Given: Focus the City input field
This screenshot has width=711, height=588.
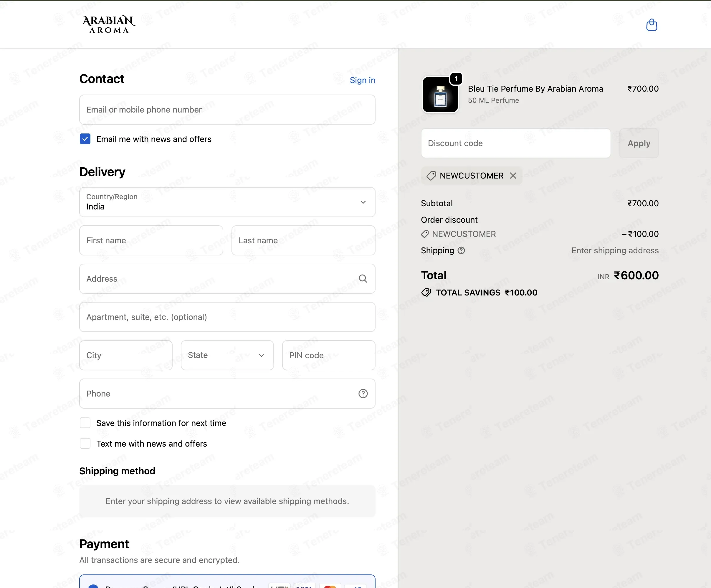Looking at the screenshot, I should pos(126,355).
